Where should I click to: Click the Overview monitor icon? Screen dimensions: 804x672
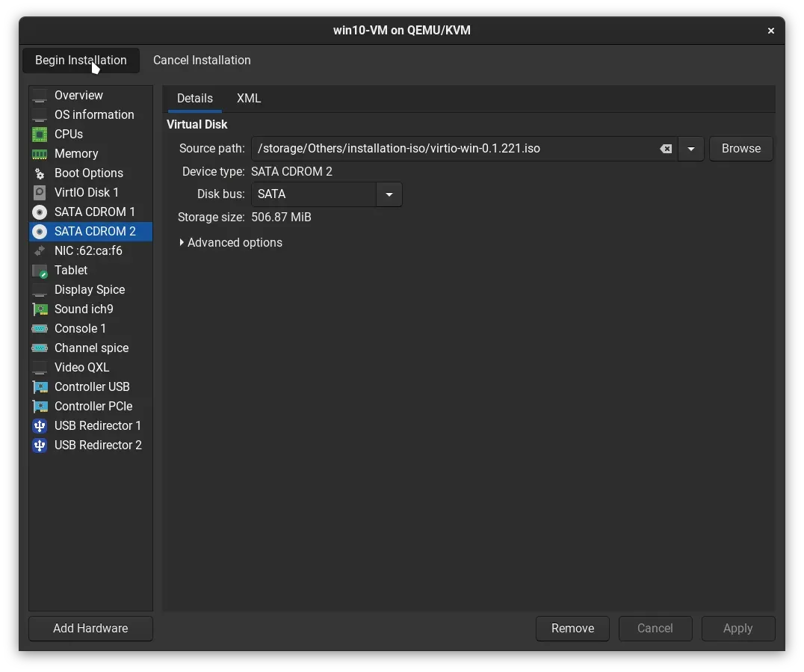40,96
